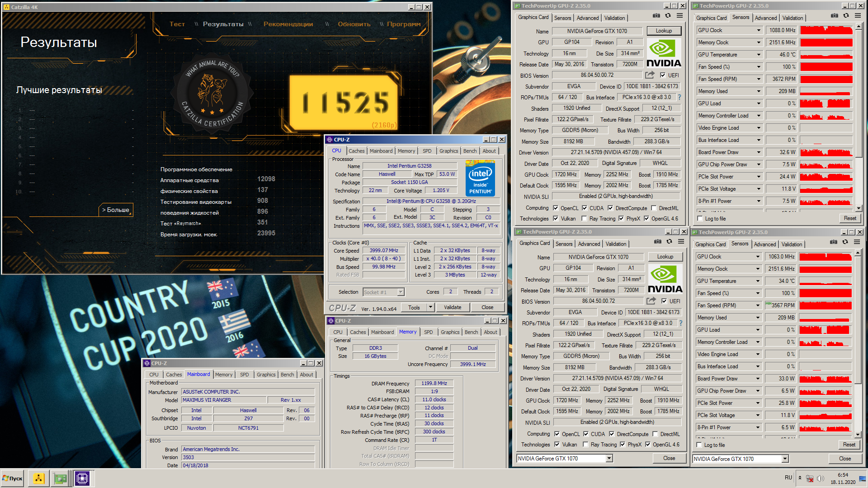Screen dimensions: 868x488
Task: Click the Intel Pentium logo in CPU-Z
Action: pos(480,178)
